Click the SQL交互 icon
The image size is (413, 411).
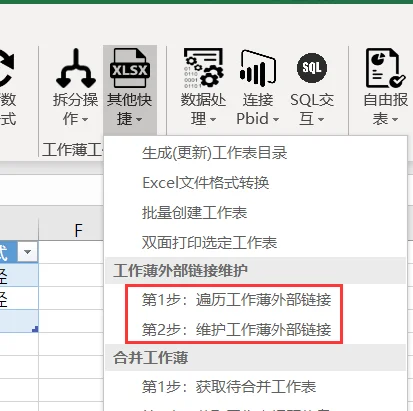pos(312,68)
